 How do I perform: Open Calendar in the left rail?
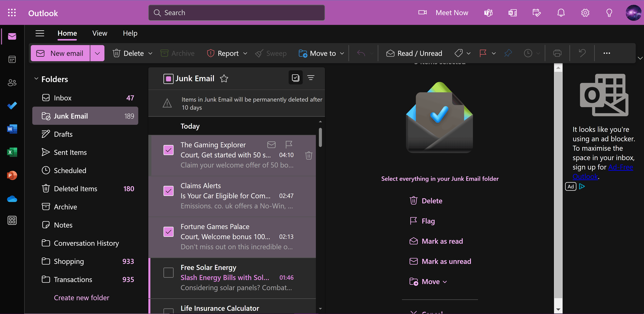12,60
